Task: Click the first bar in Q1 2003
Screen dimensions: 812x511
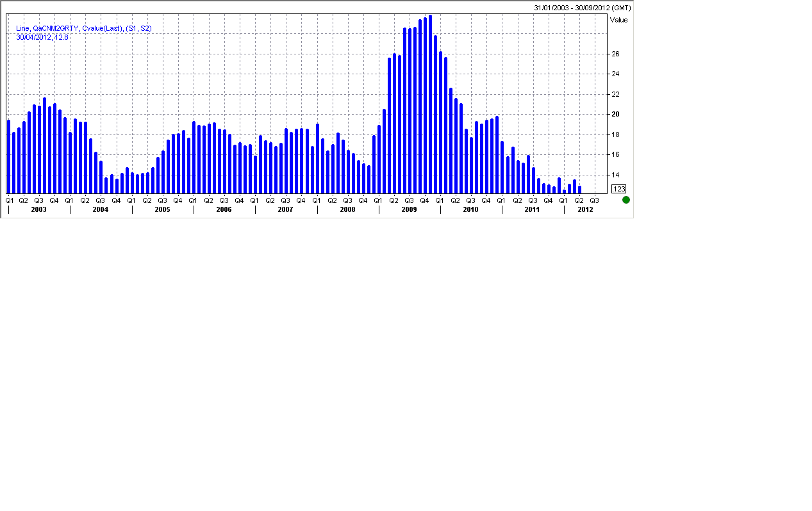Action: click(x=9, y=157)
